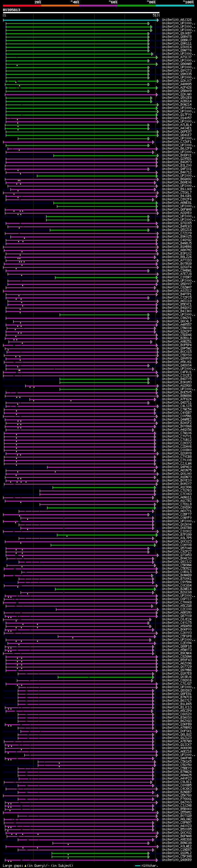Select hit label UniRef100_Q8BRJ7
The width and height of the screenshot is (197, 868).
pos(177,40)
